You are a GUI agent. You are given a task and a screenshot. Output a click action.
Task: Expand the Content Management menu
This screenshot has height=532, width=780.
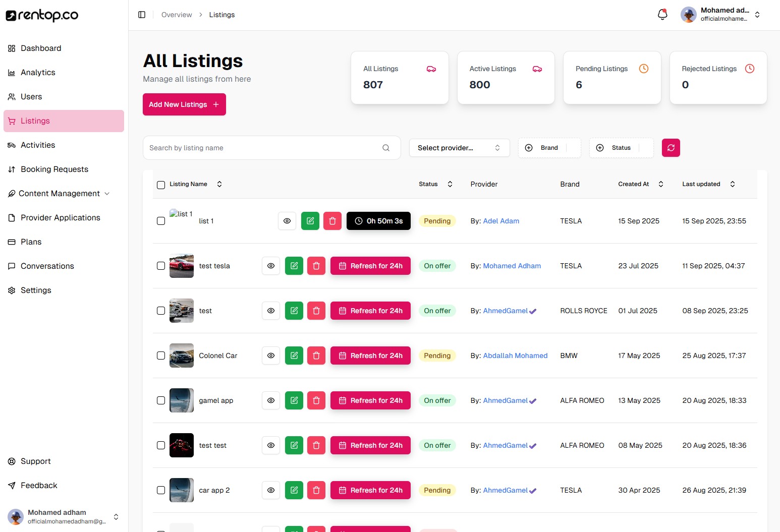click(59, 194)
